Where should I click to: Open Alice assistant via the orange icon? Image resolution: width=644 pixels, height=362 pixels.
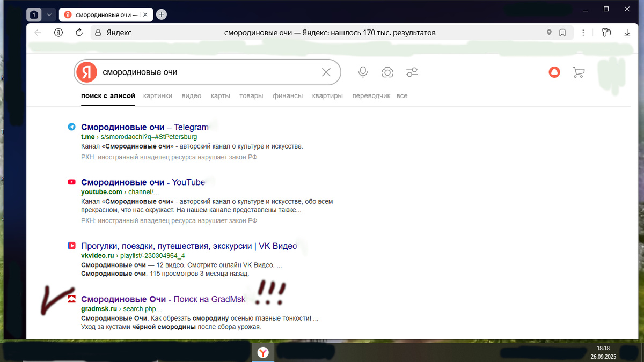[554, 72]
